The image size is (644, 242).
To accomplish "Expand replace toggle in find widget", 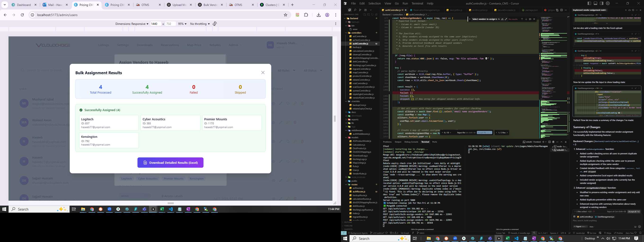I will 470,19.
